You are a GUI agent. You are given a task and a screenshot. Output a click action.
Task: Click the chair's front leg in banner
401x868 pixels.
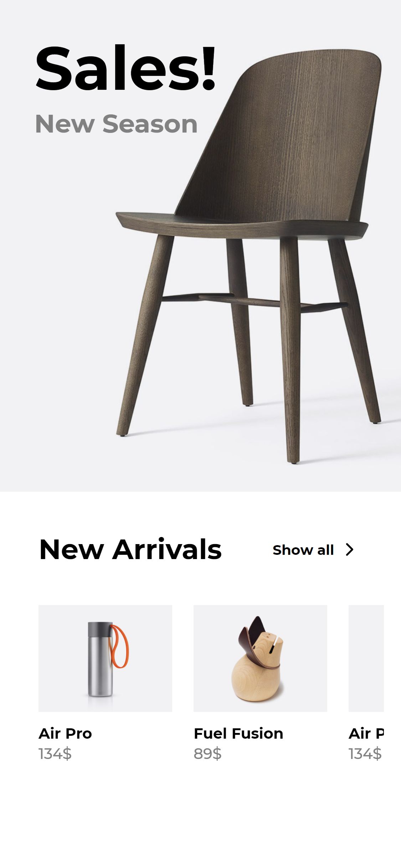pos(290,349)
